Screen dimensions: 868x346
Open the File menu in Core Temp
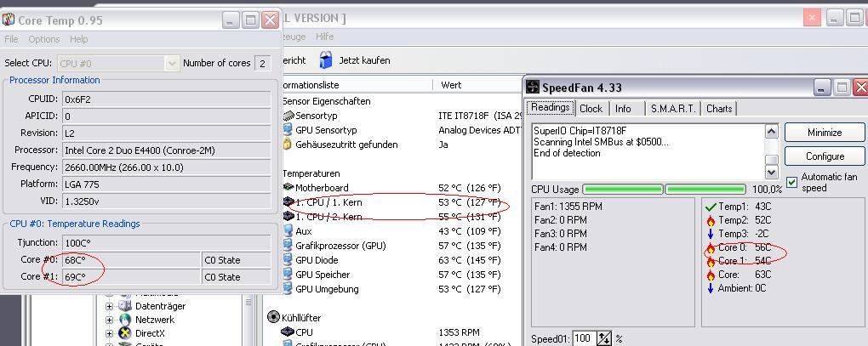(x=11, y=39)
